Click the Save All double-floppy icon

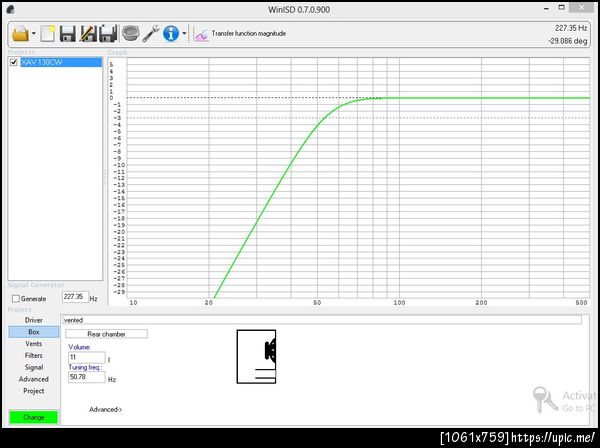(x=108, y=34)
